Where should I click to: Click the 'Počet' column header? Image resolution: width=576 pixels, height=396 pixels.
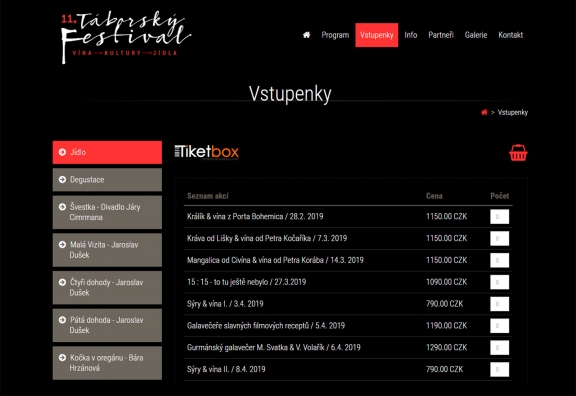pos(500,196)
